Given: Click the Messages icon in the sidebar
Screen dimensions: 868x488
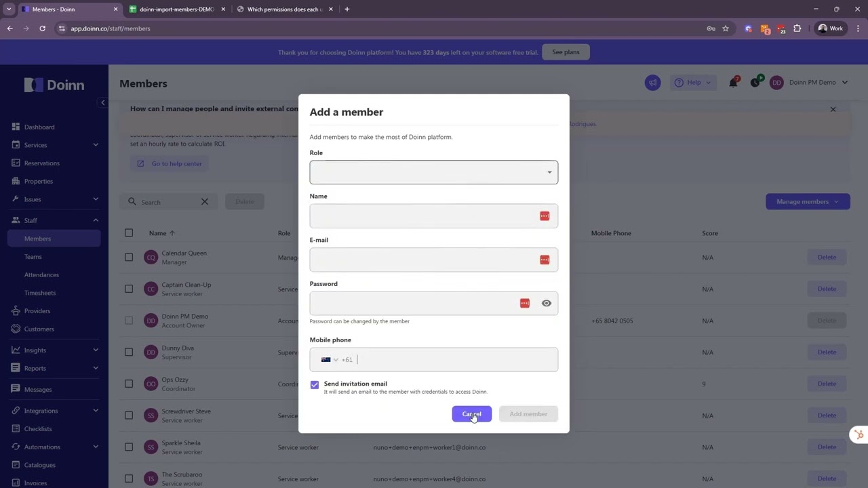Looking at the screenshot, I should tap(16, 390).
